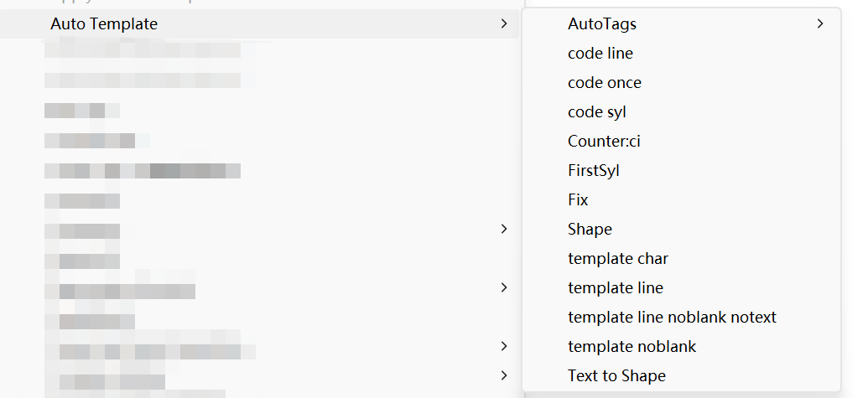Select Shape in the Auto Template submenu
The image size is (868, 398).
point(590,229)
